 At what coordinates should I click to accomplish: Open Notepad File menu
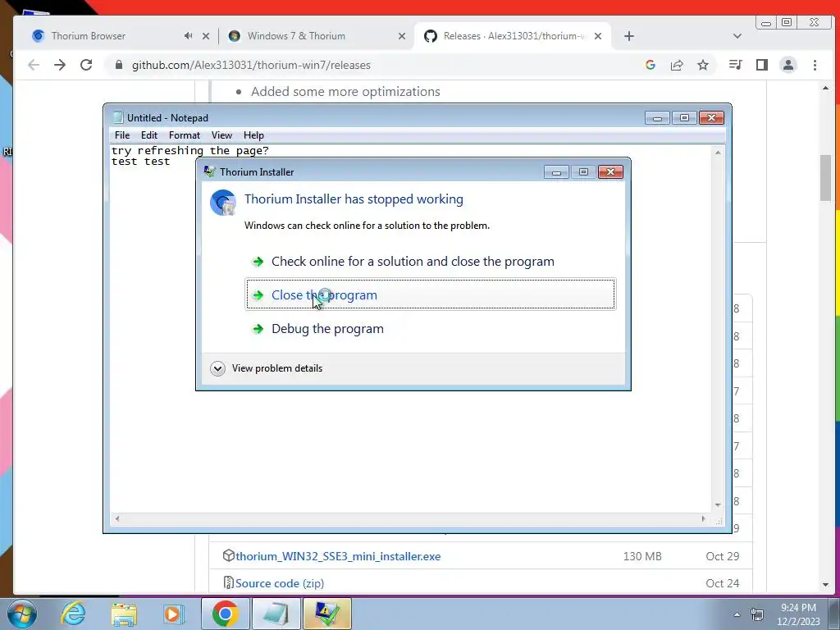(122, 135)
